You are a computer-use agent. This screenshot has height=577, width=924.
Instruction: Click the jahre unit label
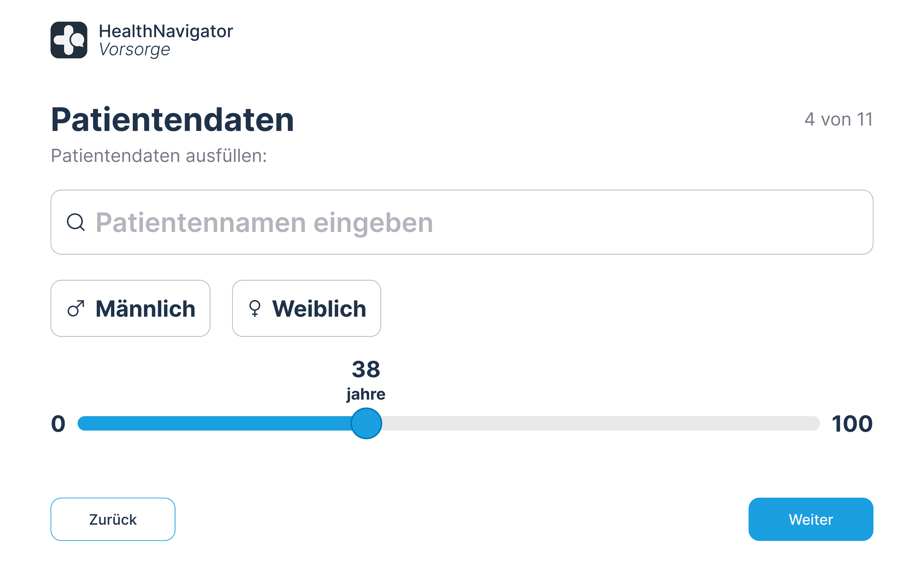[x=366, y=394]
